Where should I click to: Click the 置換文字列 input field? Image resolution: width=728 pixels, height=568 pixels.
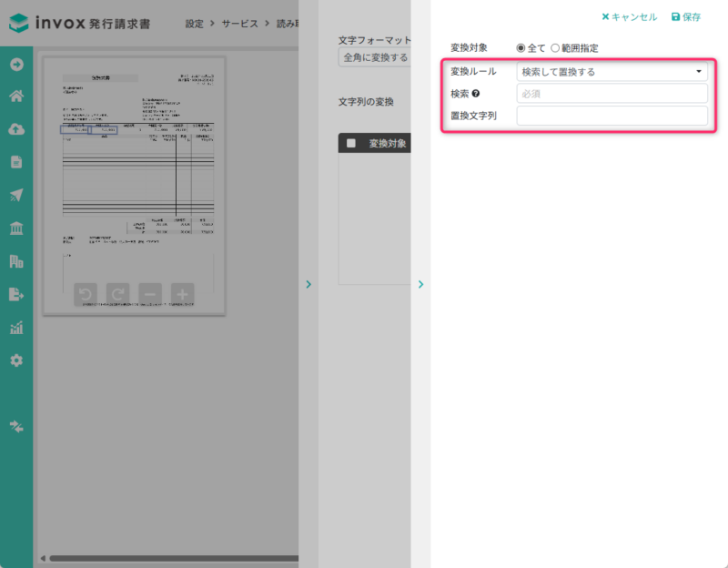click(x=612, y=116)
